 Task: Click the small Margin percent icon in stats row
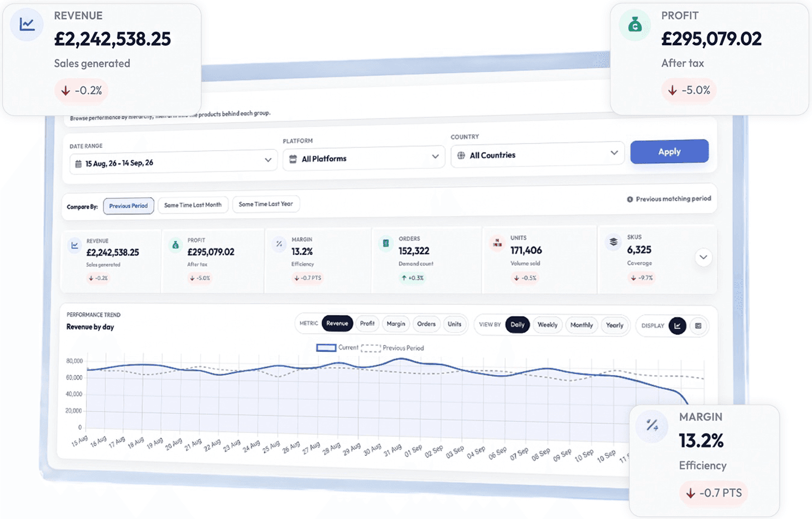coord(279,244)
